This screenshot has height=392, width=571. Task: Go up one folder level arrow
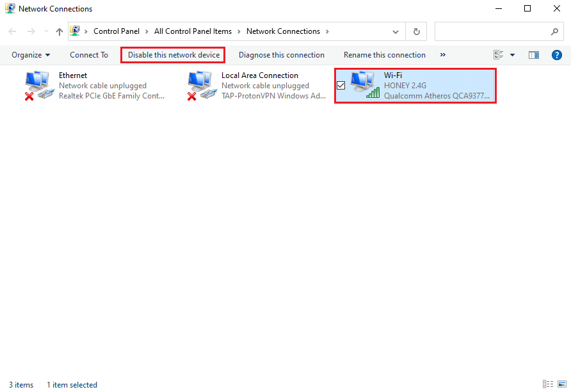tap(60, 31)
